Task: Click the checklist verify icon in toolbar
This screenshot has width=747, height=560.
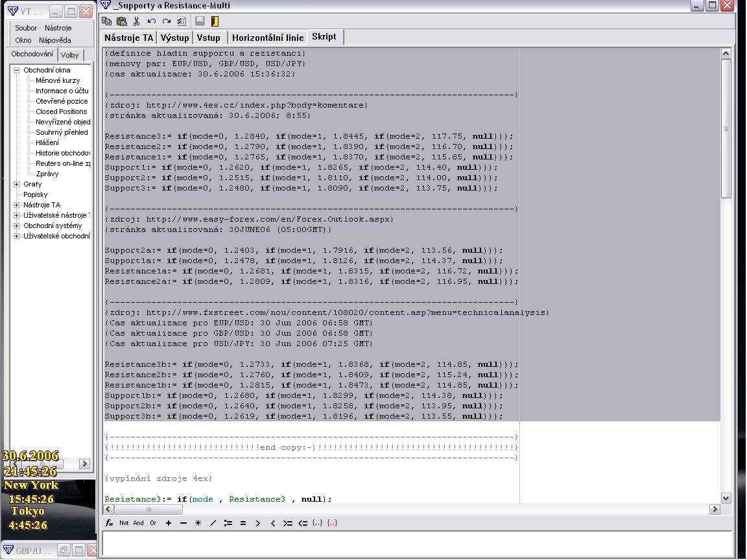Action: [x=182, y=21]
